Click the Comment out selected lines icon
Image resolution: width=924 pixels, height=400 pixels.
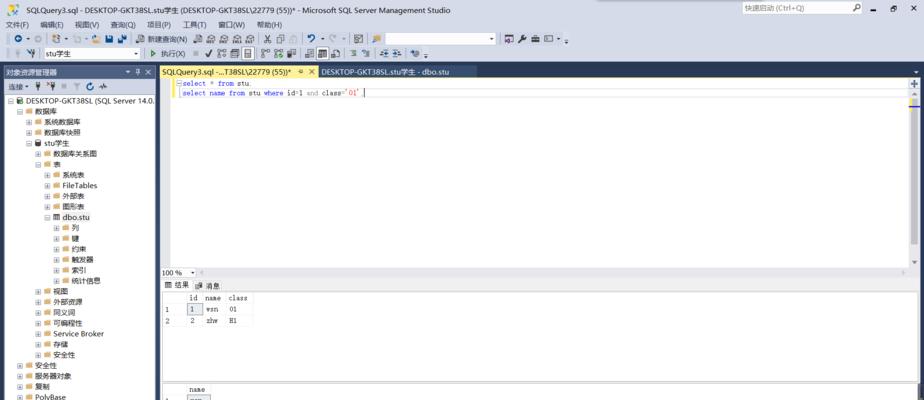point(352,54)
